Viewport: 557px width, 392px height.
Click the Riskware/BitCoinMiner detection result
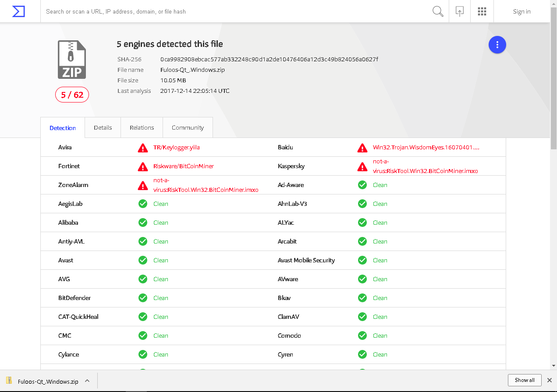[x=184, y=166]
